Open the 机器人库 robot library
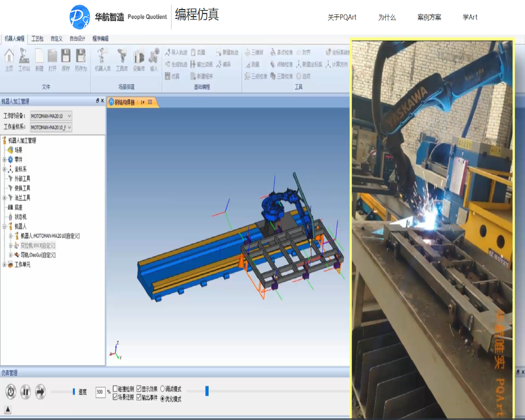Screen dimensions: 525x420 102,59
